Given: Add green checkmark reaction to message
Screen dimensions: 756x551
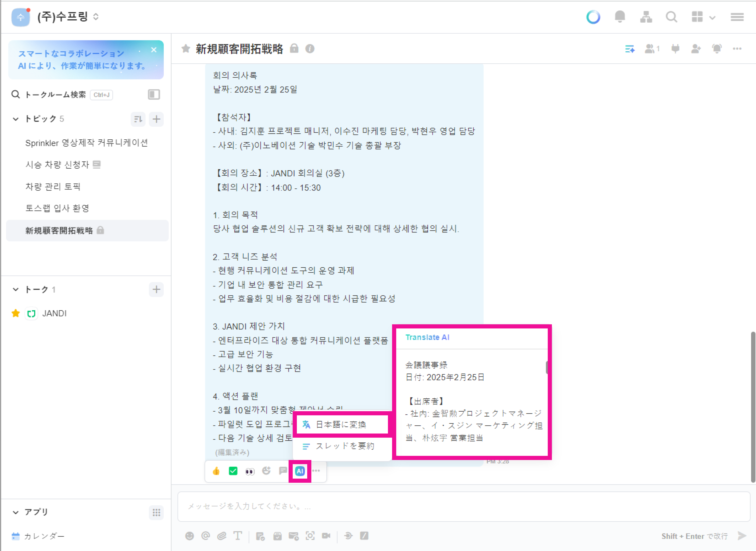Looking at the screenshot, I should (x=233, y=471).
